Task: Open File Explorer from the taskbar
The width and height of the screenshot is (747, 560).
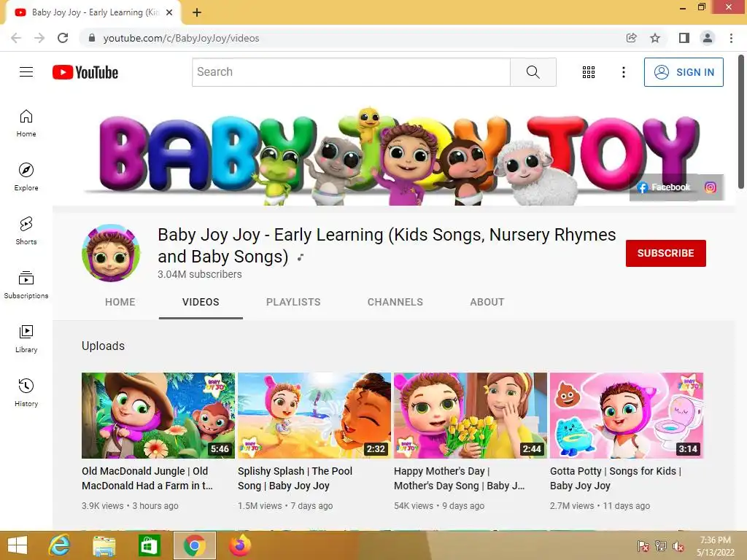Action: pyautogui.click(x=104, y=545)
